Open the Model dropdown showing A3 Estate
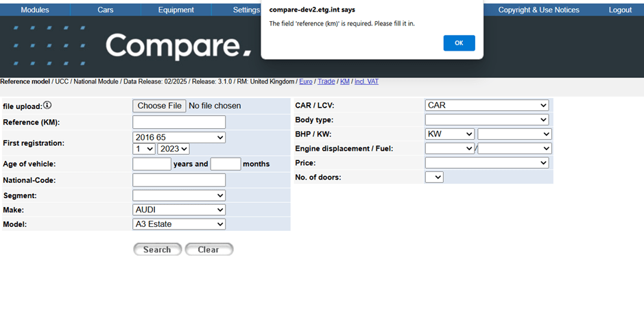The image size is (644, 318). tap(179, 224)
